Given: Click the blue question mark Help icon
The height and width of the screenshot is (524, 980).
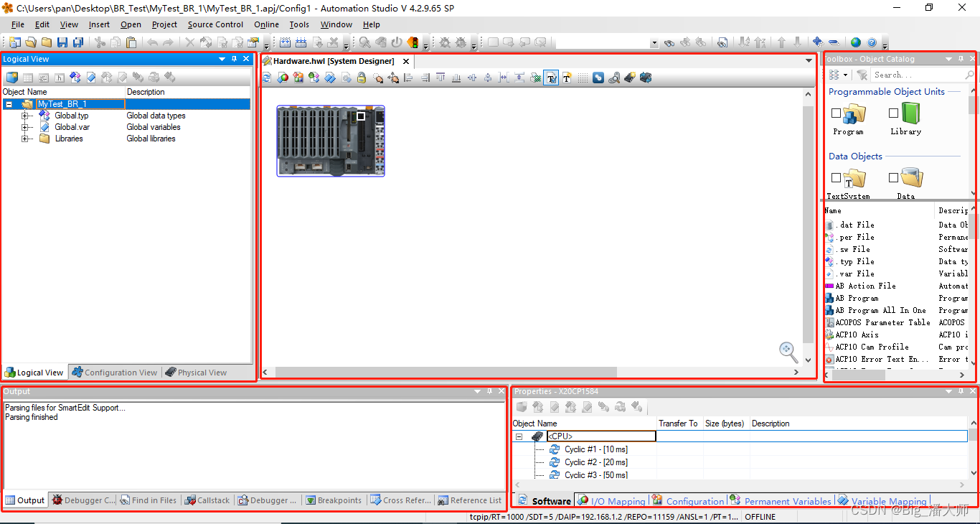Looking at the screenshot, I should pyautogui.click(x=872, y=42).
